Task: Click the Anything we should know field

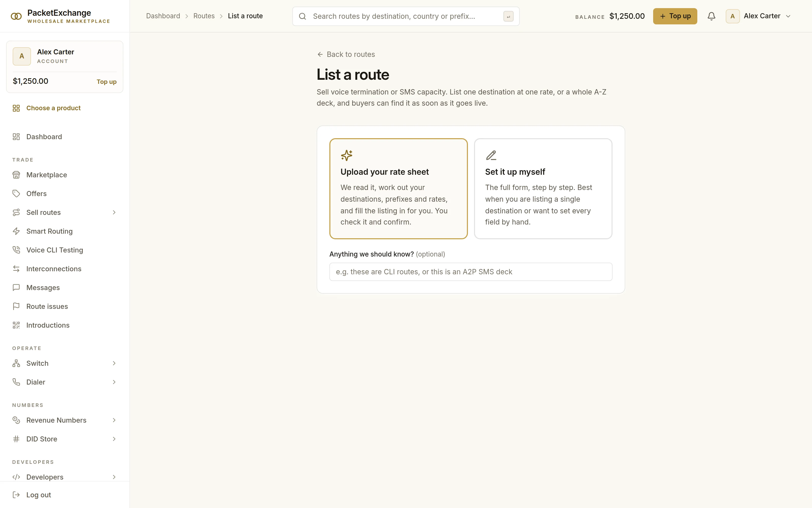Action: pyautogui.click(x=471, y=272)
